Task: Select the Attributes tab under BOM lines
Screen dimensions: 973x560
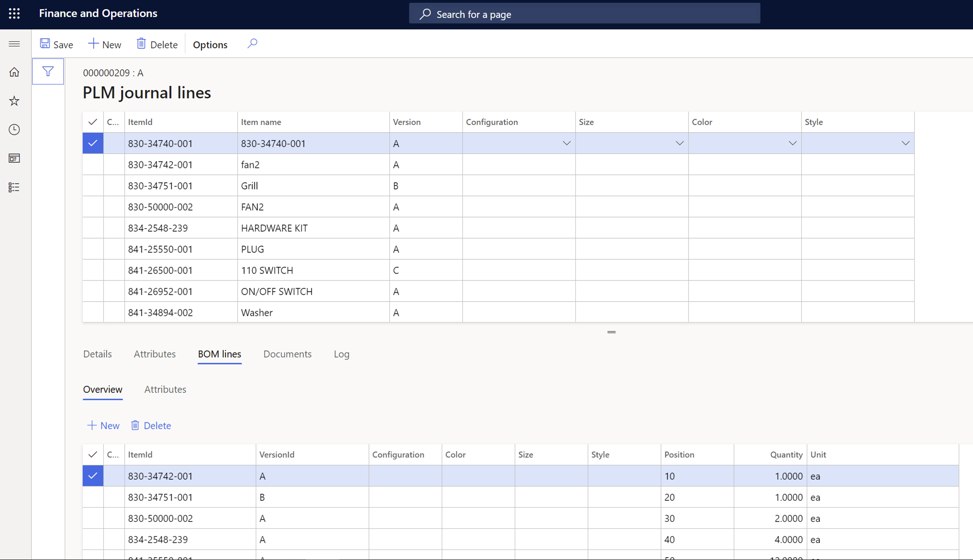Action: click(x=165, y=389)
